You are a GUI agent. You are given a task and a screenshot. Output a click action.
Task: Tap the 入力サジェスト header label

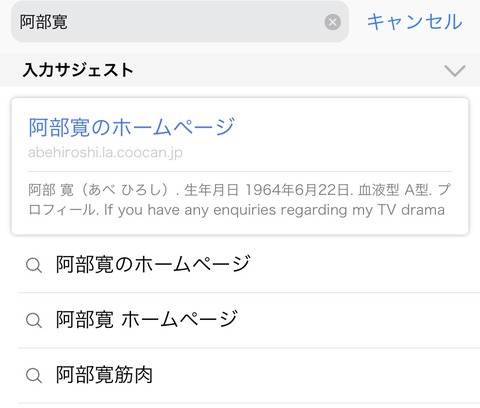point(78,70)
